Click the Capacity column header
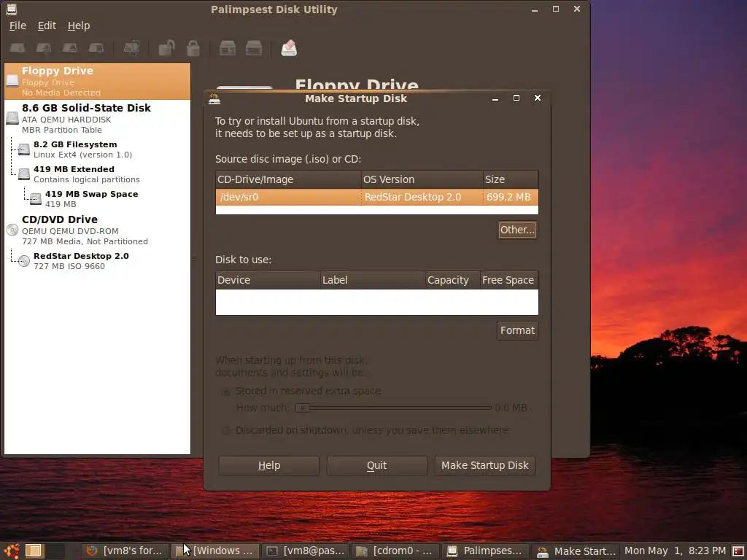The height and width of the screenshot is (560, 747). coord(452,280)
